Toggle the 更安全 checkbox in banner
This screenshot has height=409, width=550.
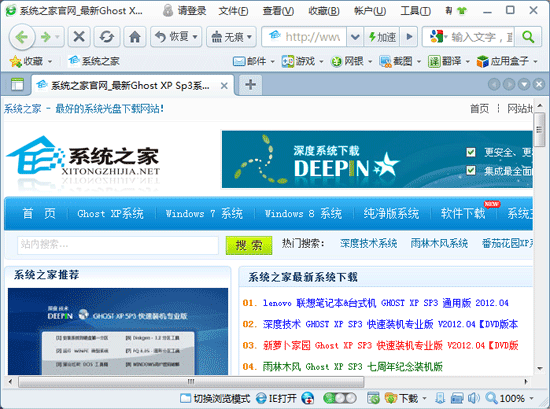(x=471, y=152)
